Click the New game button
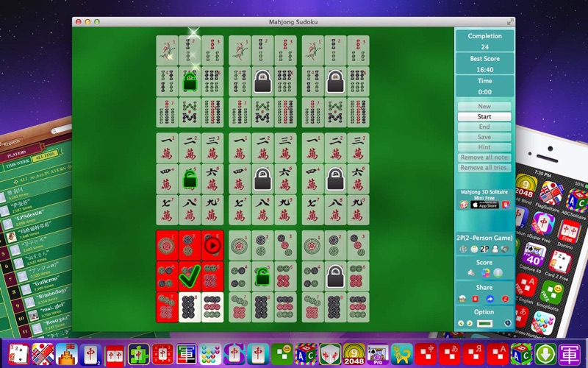588x368 pixels. point(484,107)
